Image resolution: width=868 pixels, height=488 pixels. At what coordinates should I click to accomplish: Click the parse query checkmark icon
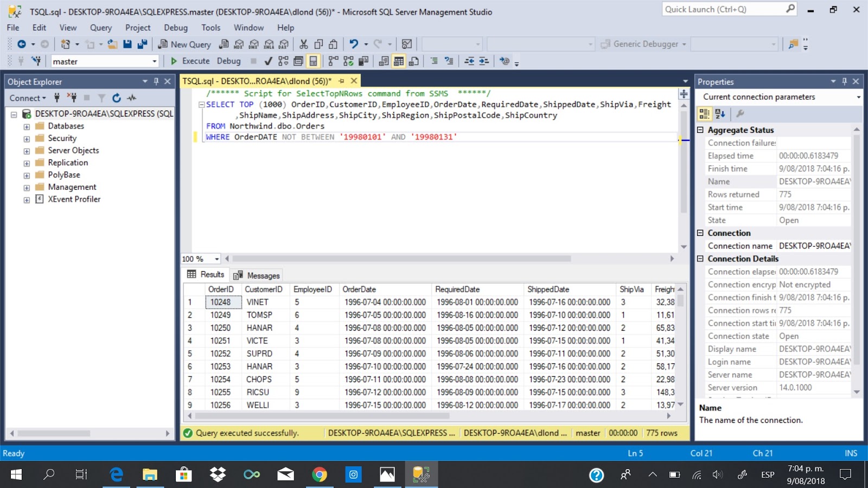[267, 61]
